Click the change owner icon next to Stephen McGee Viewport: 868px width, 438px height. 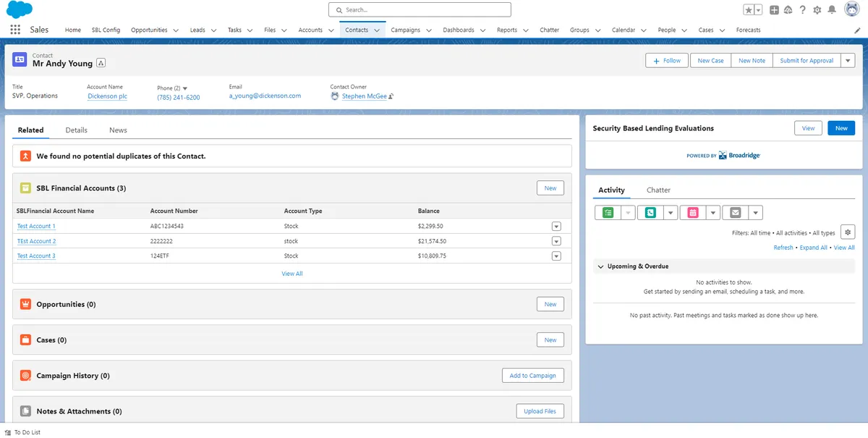(x=391, y=96)
